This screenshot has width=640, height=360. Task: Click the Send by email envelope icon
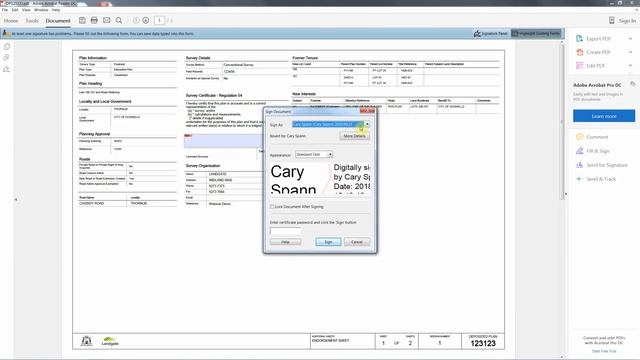pyautogui.click(x=107, y=20)
